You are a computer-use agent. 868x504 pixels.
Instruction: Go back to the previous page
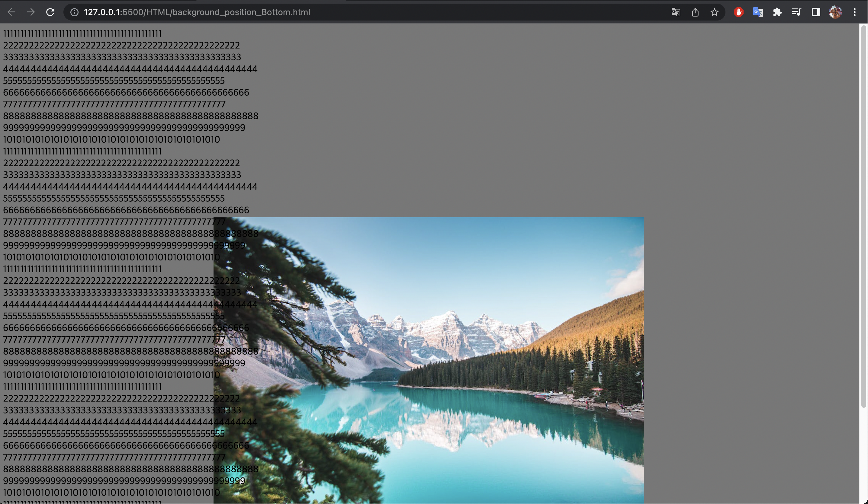(11, 12)
